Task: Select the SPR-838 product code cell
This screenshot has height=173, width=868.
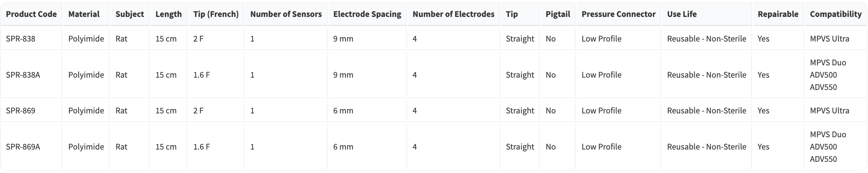Action: [20, 39]
